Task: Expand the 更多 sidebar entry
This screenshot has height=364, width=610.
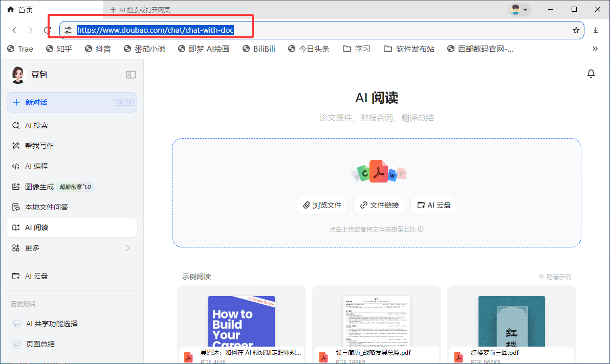Action: (72, 248)
